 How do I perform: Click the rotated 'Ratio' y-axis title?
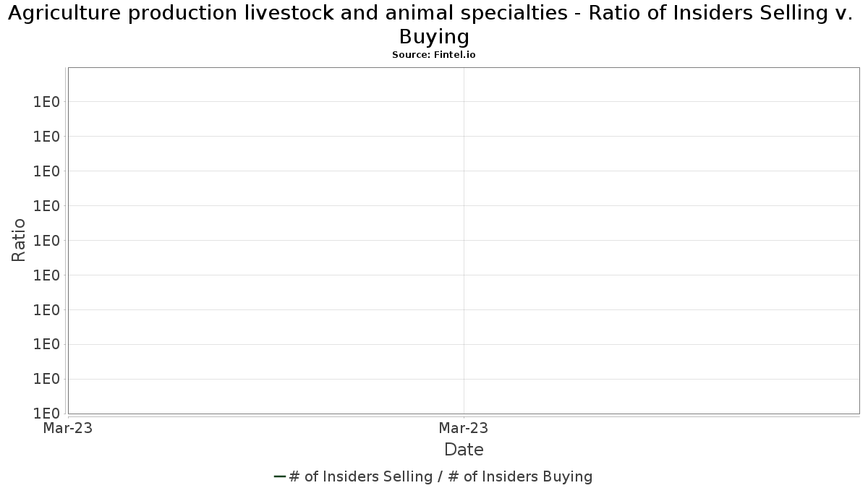(20, 240)
